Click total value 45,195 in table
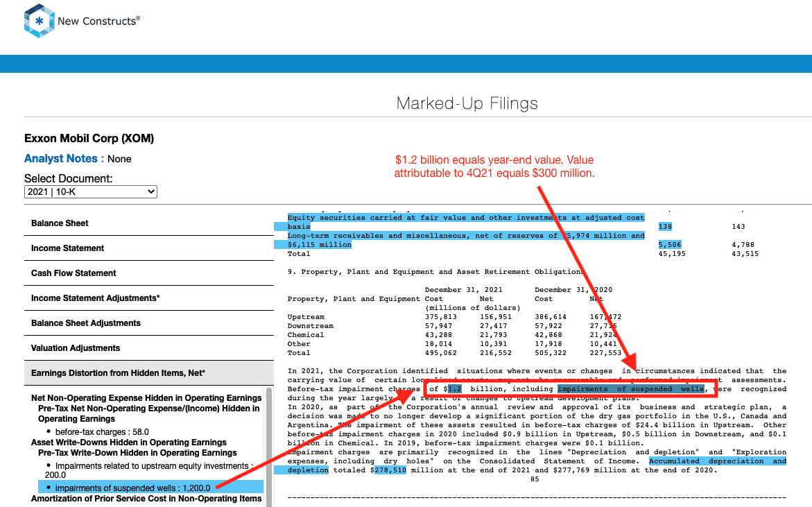 pos(672,254)
